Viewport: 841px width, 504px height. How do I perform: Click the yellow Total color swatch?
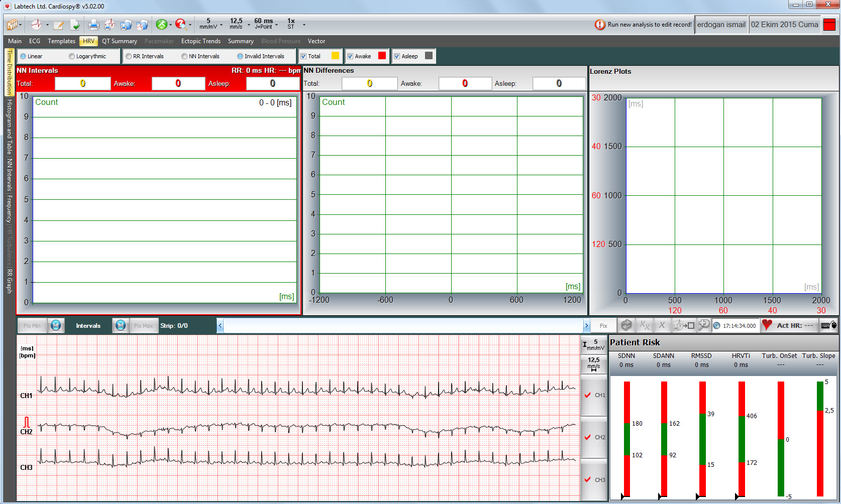coord(335,56)
